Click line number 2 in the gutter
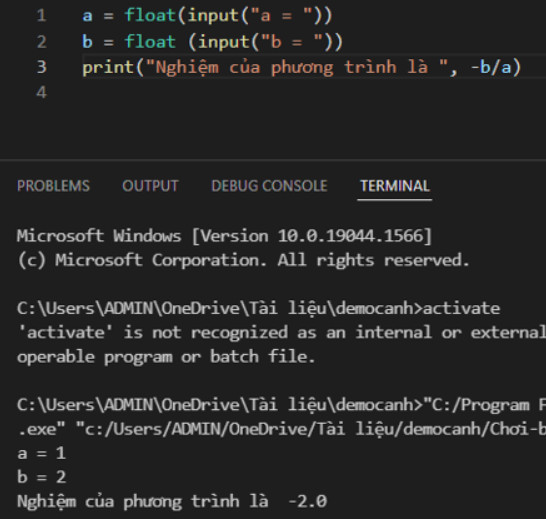546x519 pixels. point(41,42)
